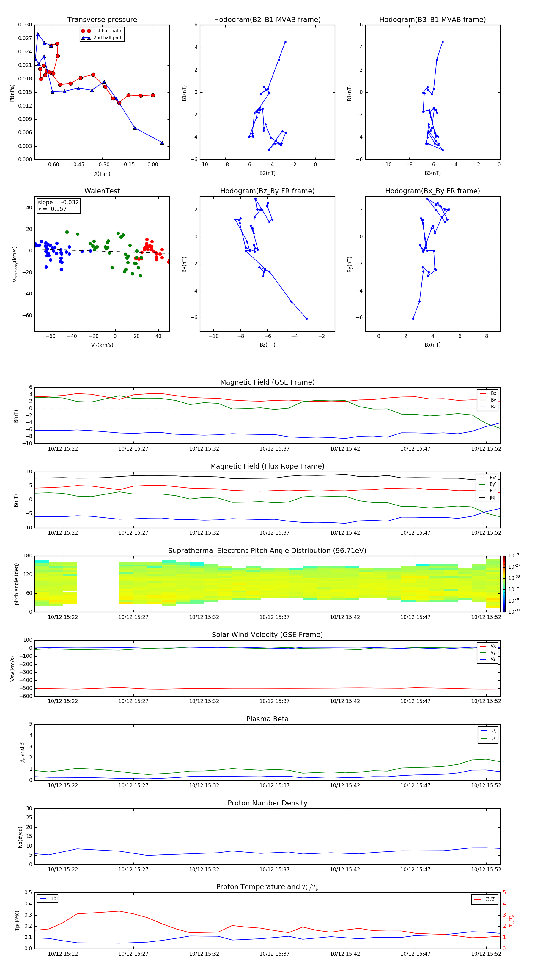
Task: Click the 'B3(nT)' x-axis label
Action: (x=432, y=173)
